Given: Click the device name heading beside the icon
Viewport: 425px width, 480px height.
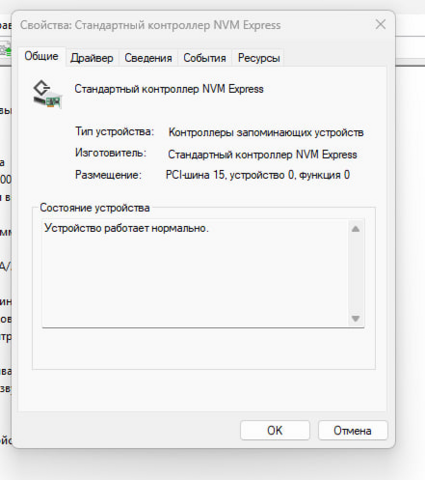Looking at the screenshot, I should (169, 89).
